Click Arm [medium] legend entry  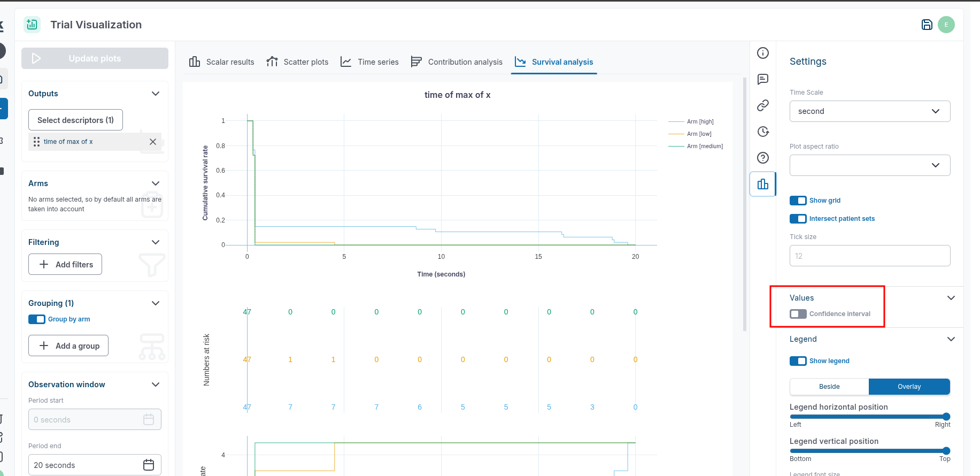point(696,147)
